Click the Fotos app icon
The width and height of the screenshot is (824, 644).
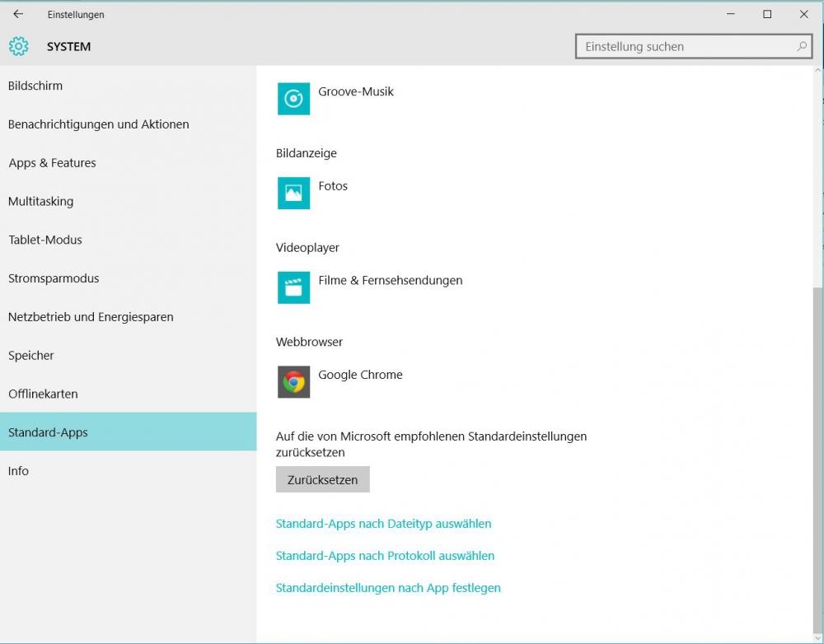pos(293,194)
